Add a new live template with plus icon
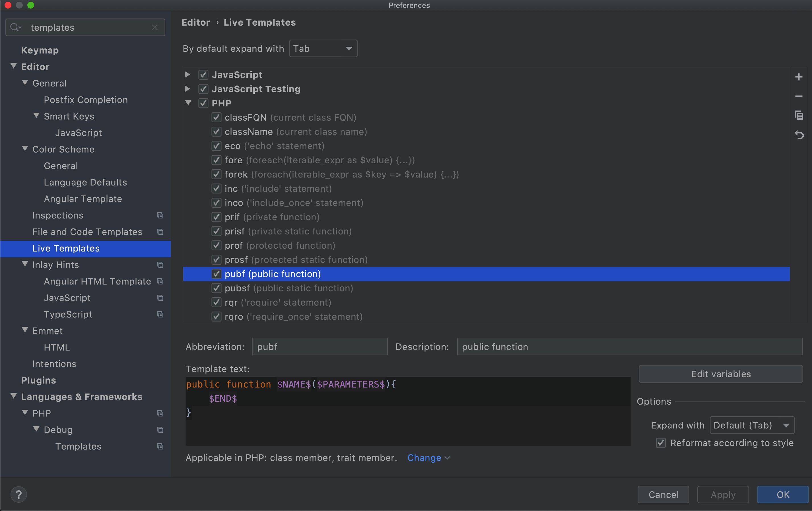 point(799,77)
